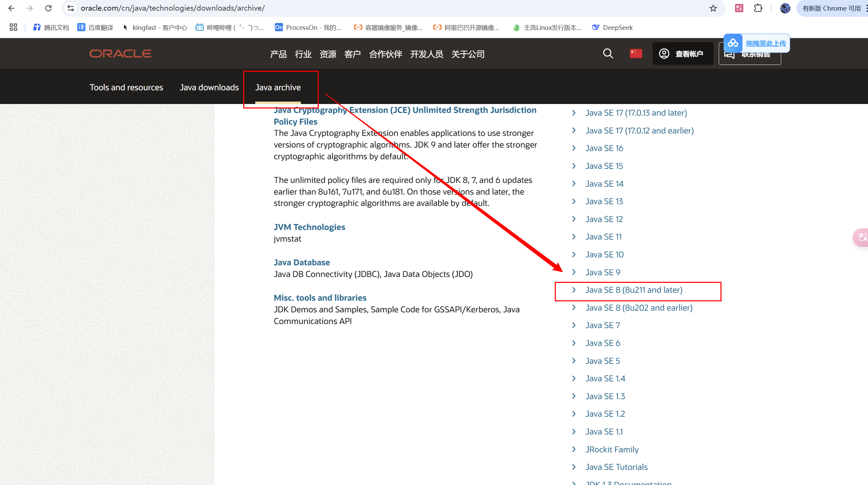Screen dimensions: 868x485
Task: Open the JVM Technologies link
Action: [309, 227]
